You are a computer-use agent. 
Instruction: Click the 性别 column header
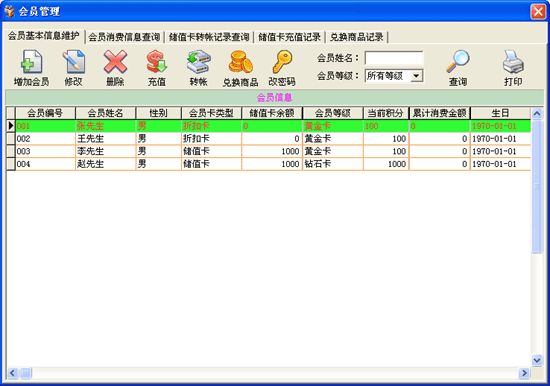coord(159,113)
